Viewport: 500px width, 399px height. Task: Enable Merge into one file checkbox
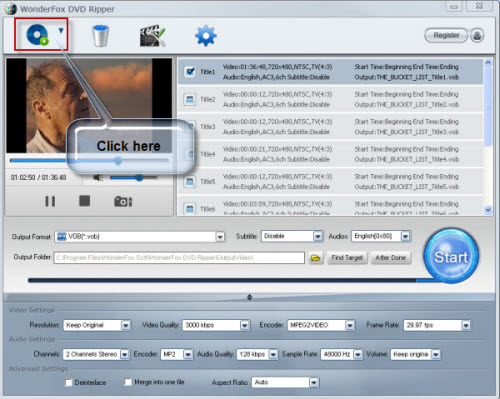(128, 382)
